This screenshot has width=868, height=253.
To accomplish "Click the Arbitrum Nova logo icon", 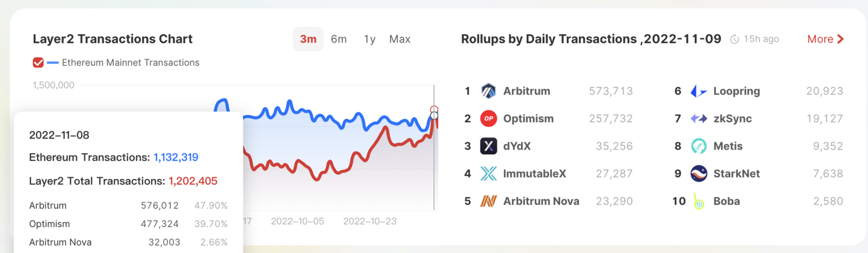I will point(488,201).
